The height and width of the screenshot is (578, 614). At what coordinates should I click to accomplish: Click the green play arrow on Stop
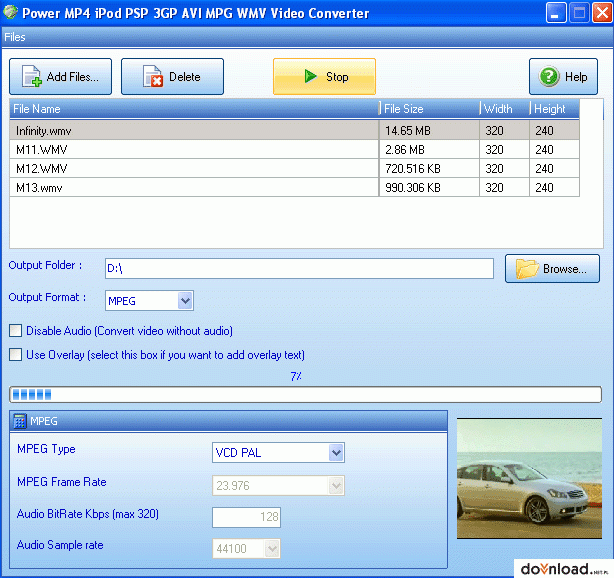point(311,76)
